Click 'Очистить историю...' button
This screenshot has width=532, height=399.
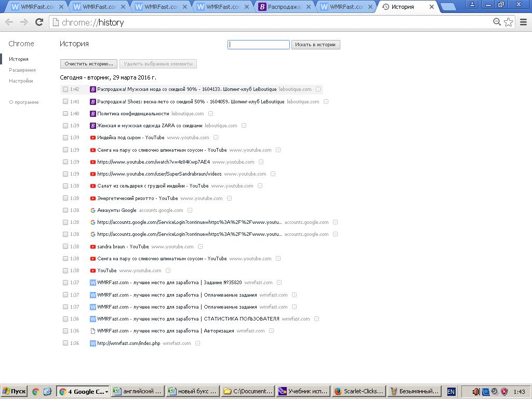pyautogui.click(x=89, y=64)
